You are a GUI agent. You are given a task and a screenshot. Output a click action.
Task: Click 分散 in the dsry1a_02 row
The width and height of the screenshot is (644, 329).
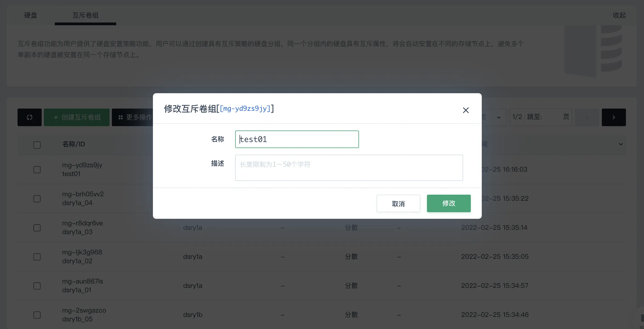point(351,257)
